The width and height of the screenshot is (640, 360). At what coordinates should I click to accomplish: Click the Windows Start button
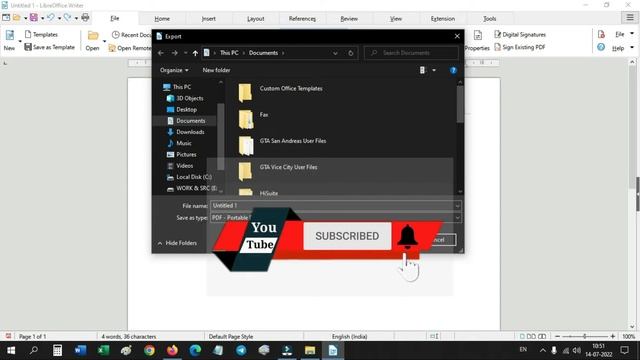click(11, 350)
